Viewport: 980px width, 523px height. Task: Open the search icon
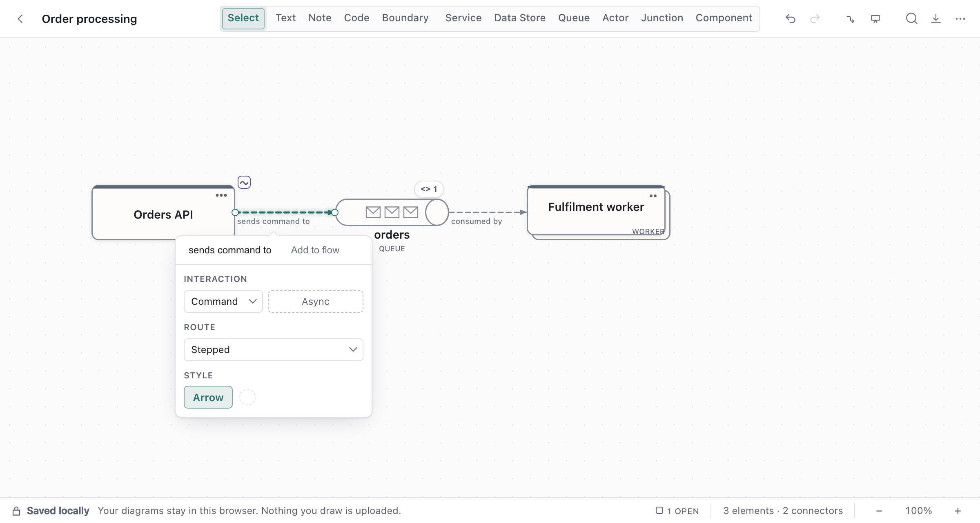click(911, 19)
